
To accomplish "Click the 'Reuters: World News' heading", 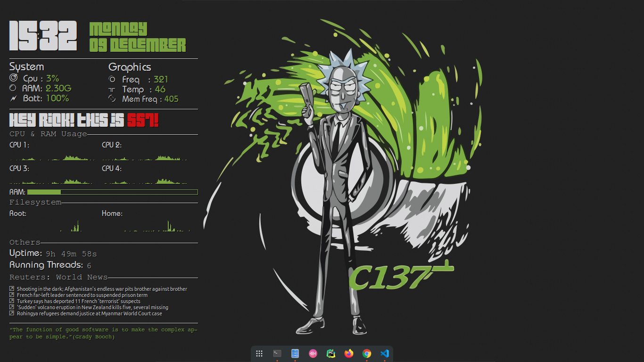I will point(58,277).
